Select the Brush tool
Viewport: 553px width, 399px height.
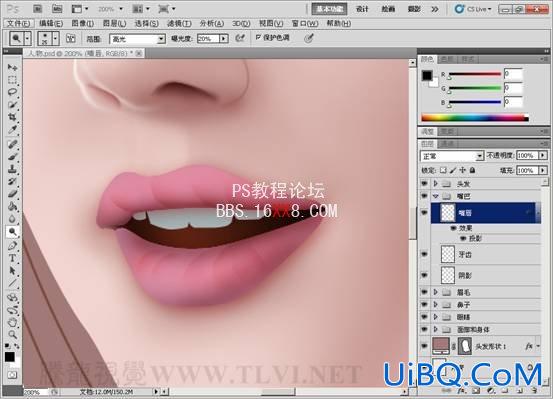point(12,157)
